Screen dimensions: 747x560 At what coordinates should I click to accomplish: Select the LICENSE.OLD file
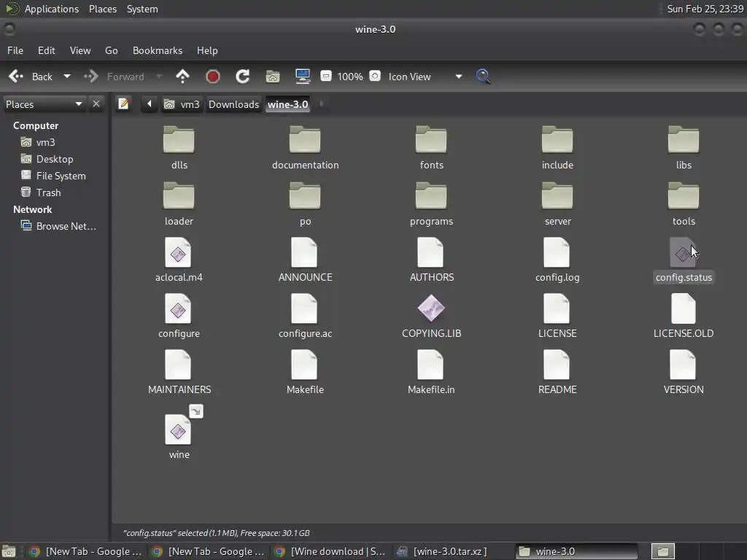683,316
